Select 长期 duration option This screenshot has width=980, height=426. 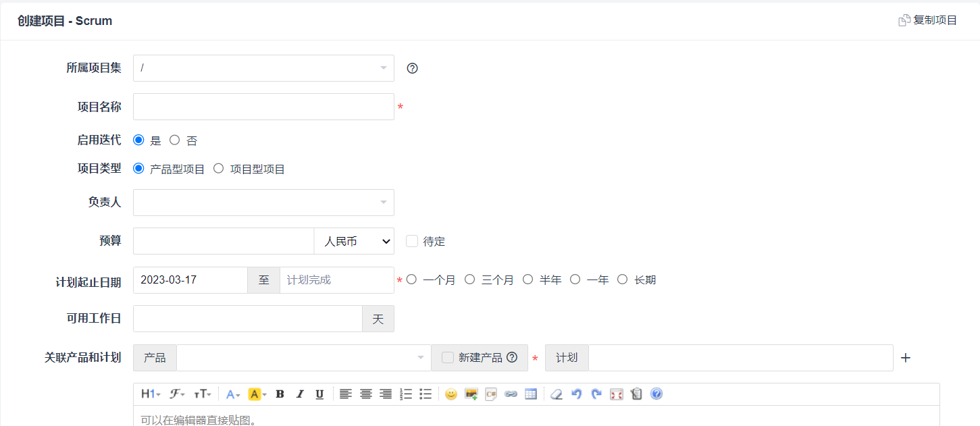click(623, 279)
